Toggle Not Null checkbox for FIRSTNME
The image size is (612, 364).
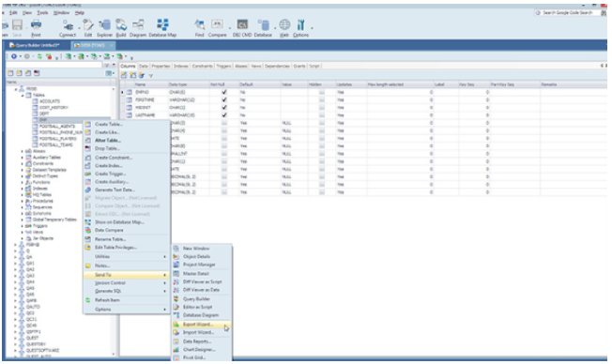coord(224,99)
